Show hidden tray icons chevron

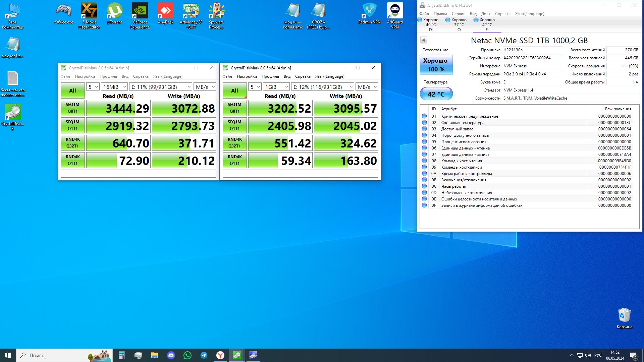point(572,355)
